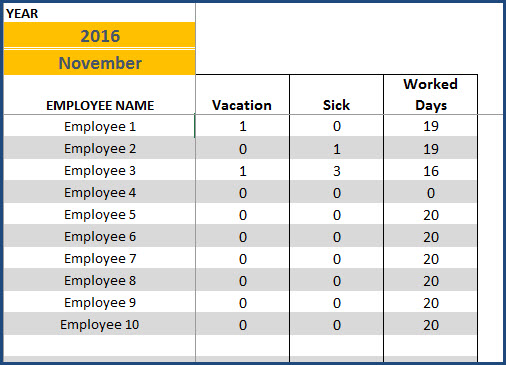
Task: Select the Employee 6 name cell
Action: tap(100, 236)
